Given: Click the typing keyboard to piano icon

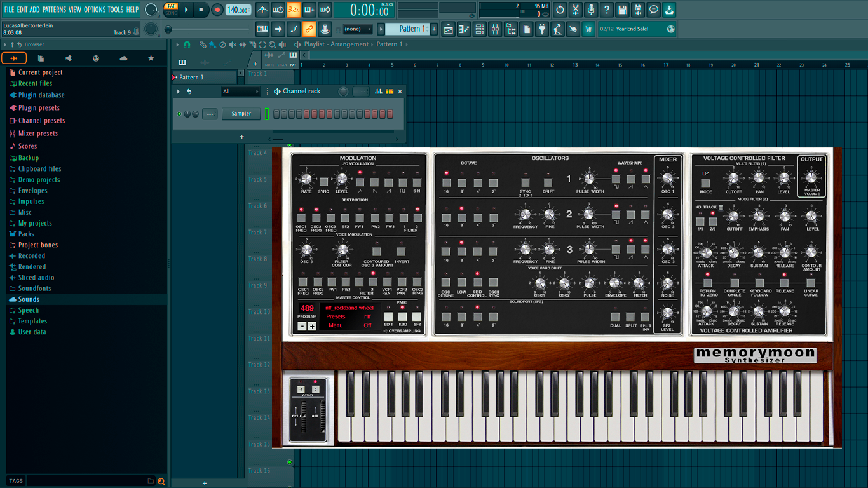Looking at the screenshot, I should tap(262, 29).
